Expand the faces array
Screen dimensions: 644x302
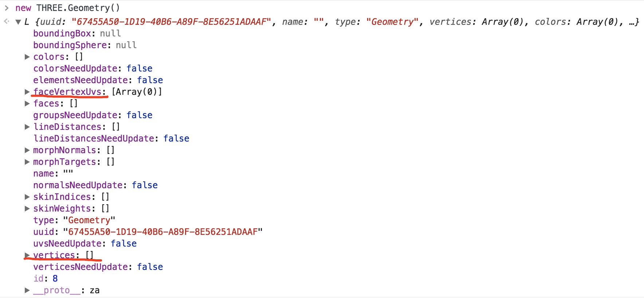point(27,104)
